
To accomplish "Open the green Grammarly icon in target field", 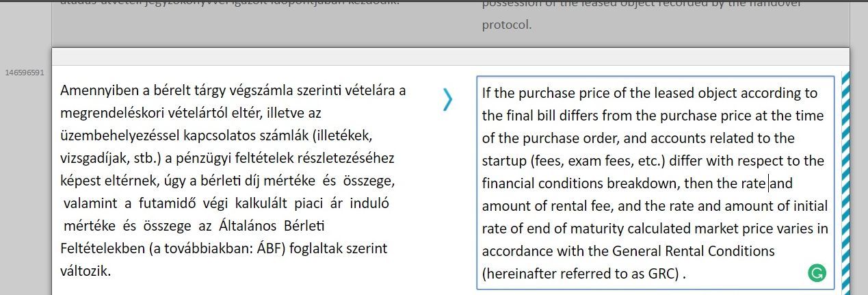I will [x=817, y=274].
